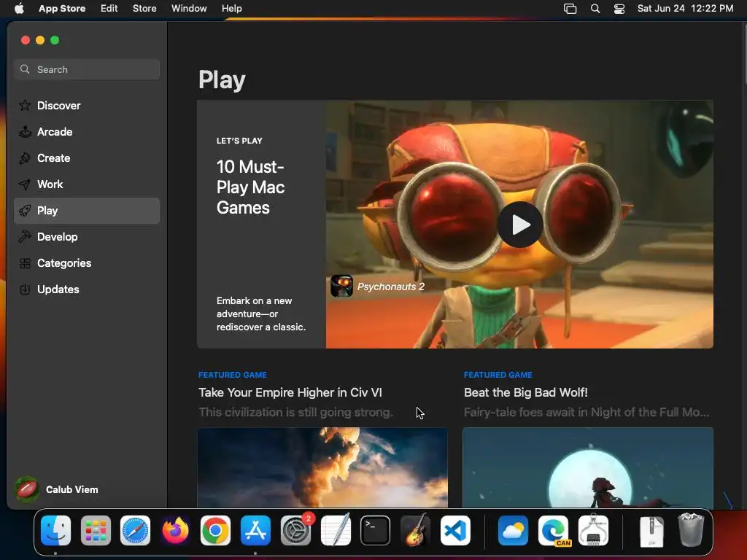Click the date and time display

[685, 8]
